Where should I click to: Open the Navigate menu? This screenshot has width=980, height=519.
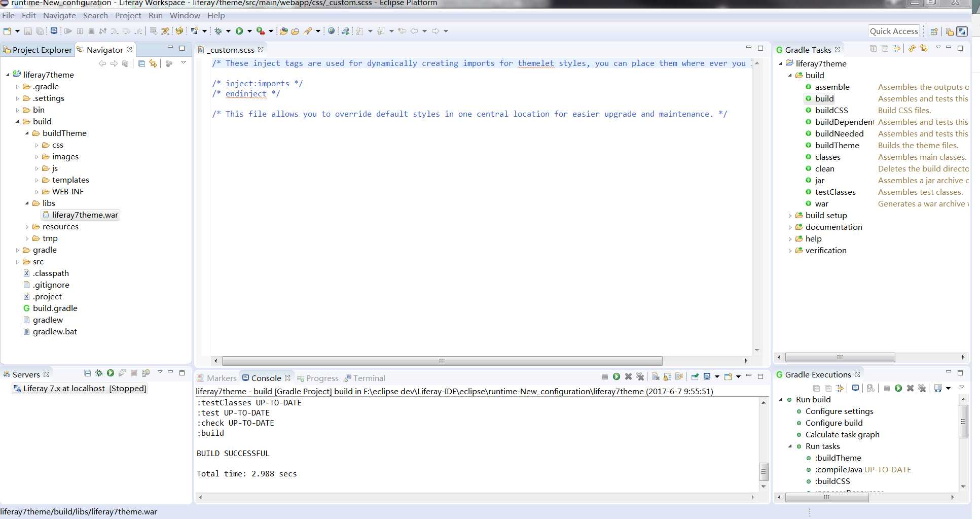coord(59,16)
